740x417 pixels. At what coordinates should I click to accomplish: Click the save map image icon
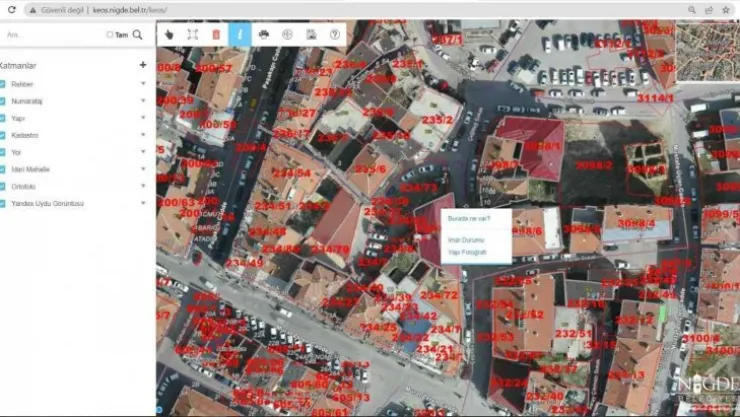pyautogui.click(x=311, y=34)
